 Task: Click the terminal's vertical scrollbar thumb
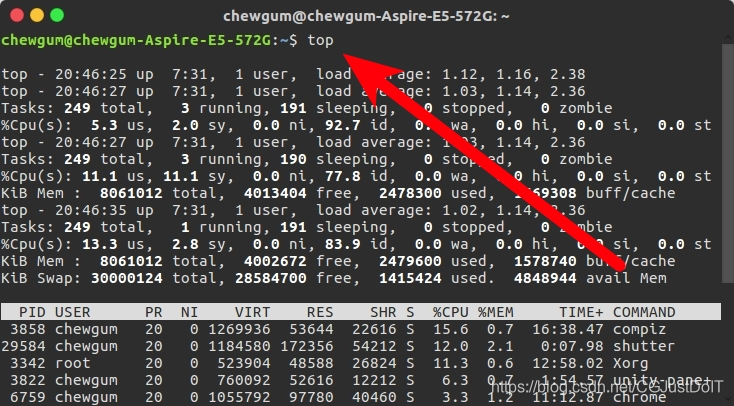click(728, 162)
